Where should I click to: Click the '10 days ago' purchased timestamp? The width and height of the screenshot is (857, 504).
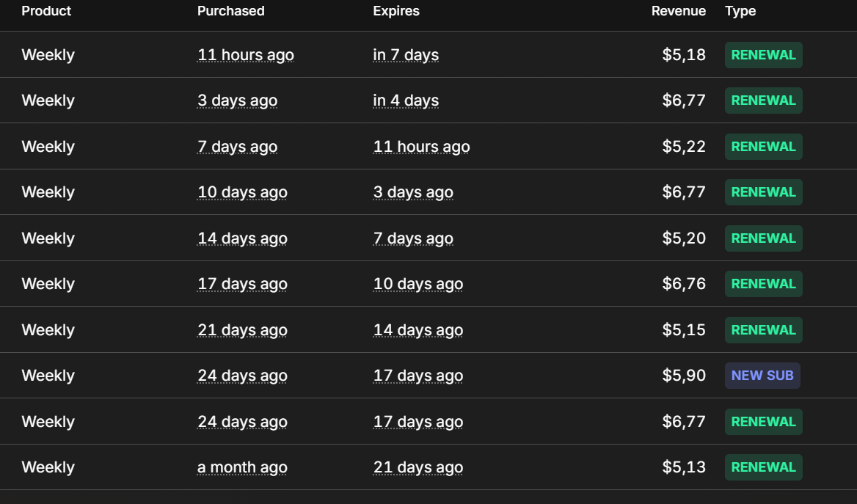click(242, 192)
